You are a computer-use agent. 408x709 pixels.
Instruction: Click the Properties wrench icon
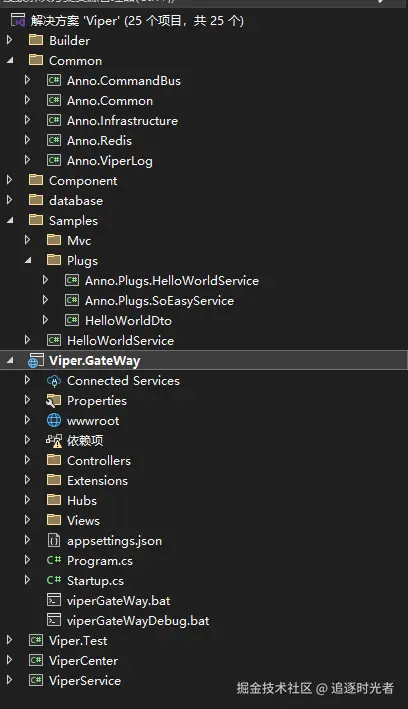[x=53, y=401]
